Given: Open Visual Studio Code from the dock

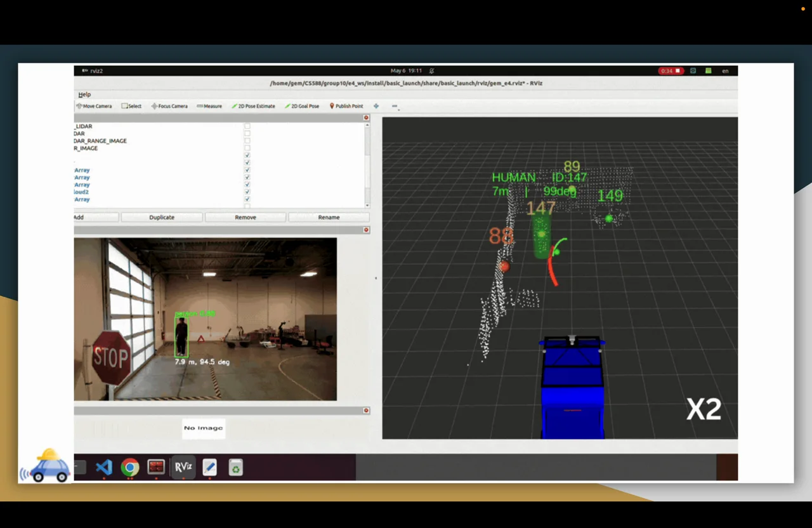Looking at the screenshot, I should [103, 468].
